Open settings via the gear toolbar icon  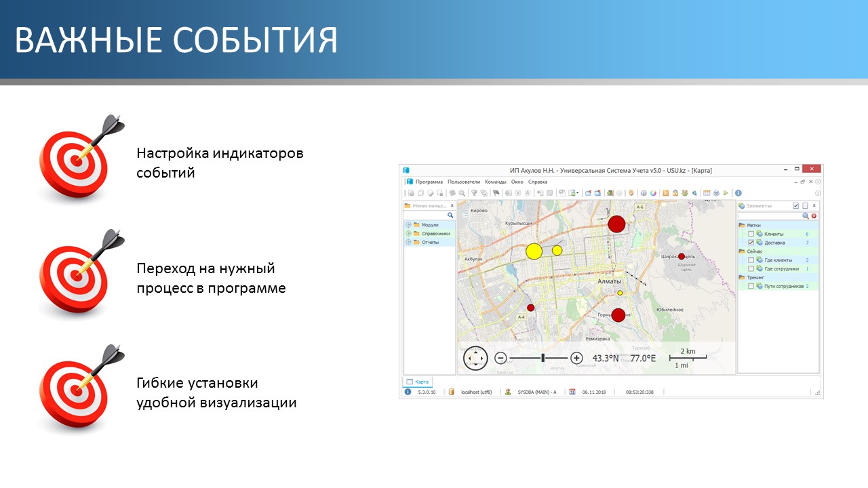click(644, 193)
